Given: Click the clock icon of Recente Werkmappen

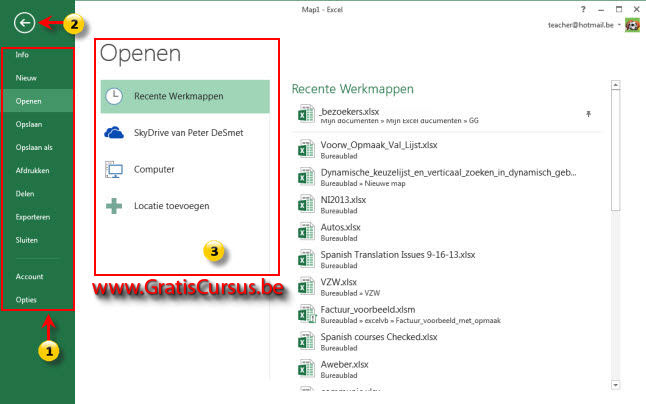Looking at the screenshot, I should pos(114,96).
